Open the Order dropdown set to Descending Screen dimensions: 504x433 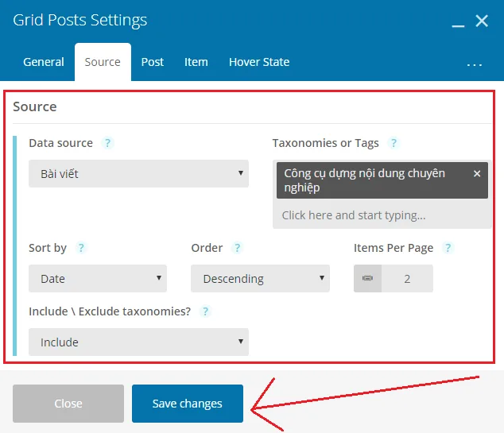tap(261, 279)
